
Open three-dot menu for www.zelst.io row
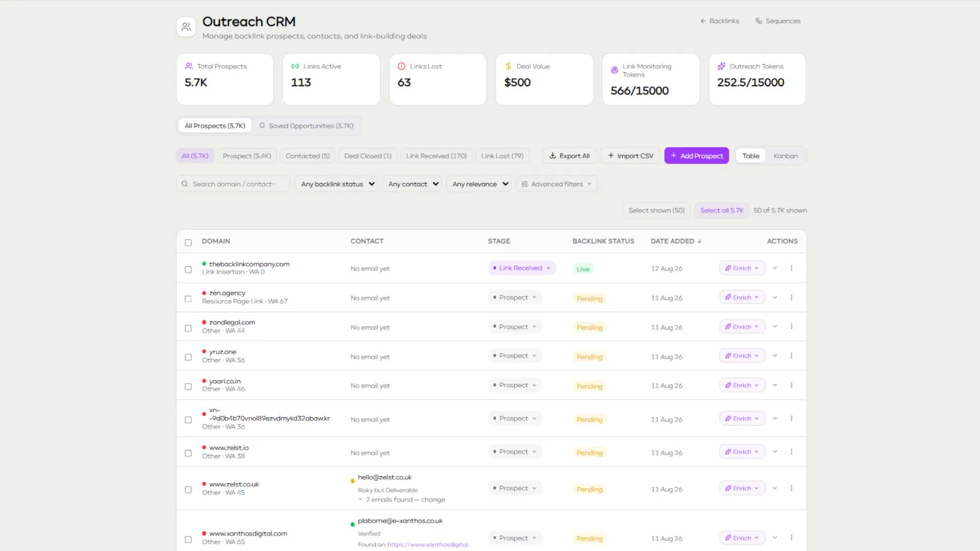tap(792, 452)
